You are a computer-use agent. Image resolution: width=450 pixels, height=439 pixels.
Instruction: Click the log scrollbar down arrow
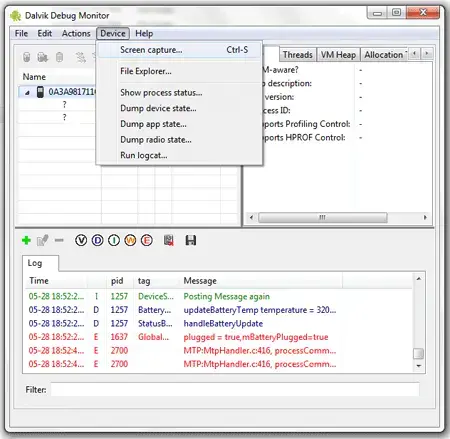419,366
